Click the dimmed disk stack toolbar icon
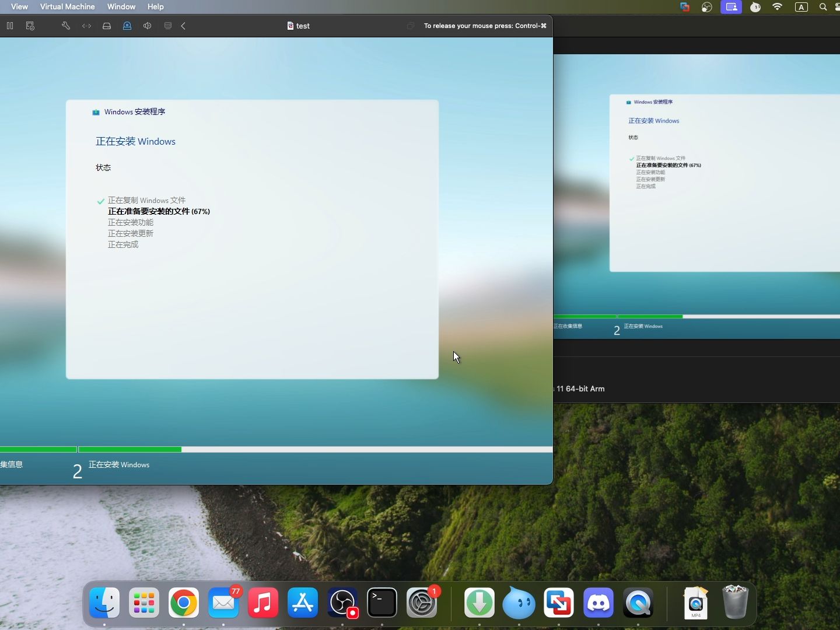Viewport: 840px width, 630px height. click(168, 26)
